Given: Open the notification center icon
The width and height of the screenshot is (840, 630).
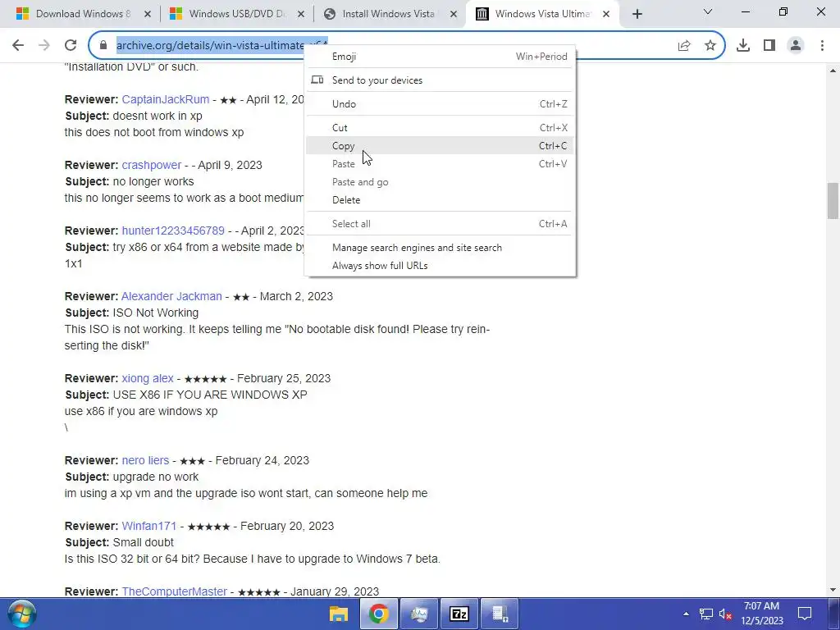Looking at the screenshot, I should [x=805, y=614].
